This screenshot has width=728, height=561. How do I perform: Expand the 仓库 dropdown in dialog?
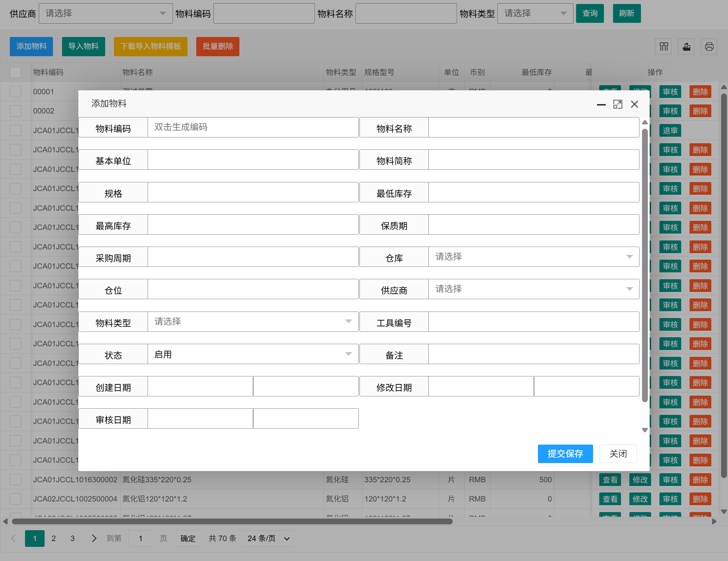tap(534, 257)
